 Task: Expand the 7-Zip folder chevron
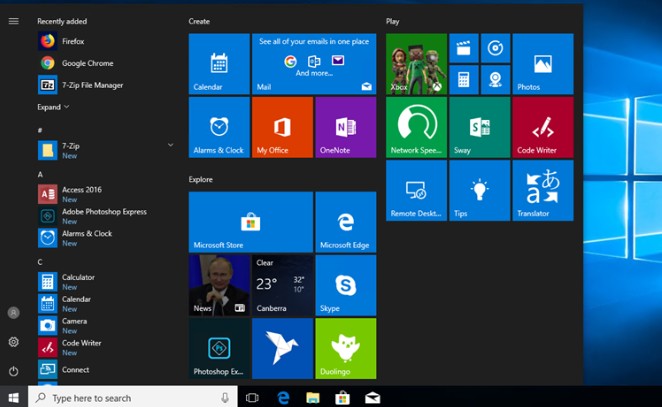pos(171,145)
